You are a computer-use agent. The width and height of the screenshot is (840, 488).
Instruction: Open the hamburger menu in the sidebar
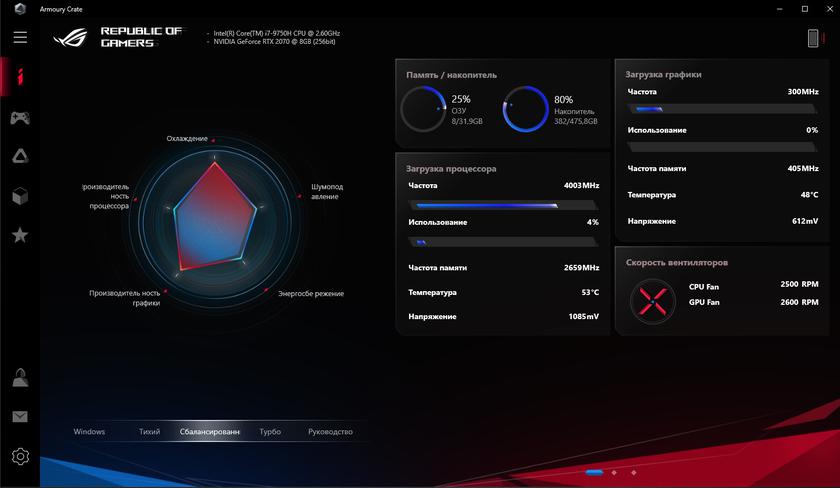click(x=20, y=38)
